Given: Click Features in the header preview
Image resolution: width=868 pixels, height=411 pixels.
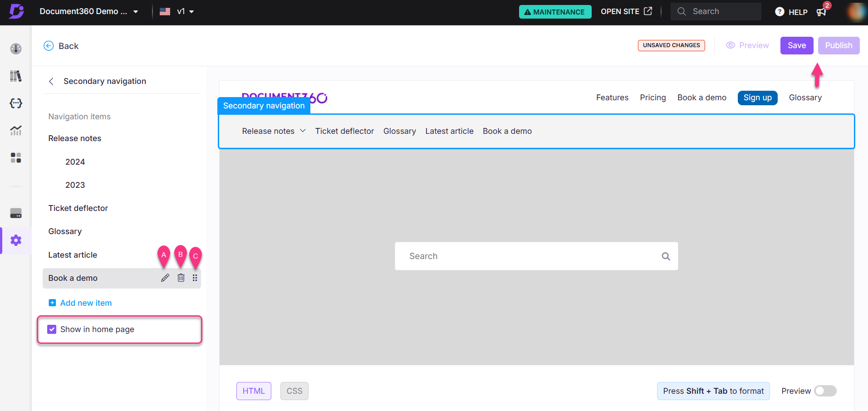Looking at the screenshot, I should coord(612,98).
